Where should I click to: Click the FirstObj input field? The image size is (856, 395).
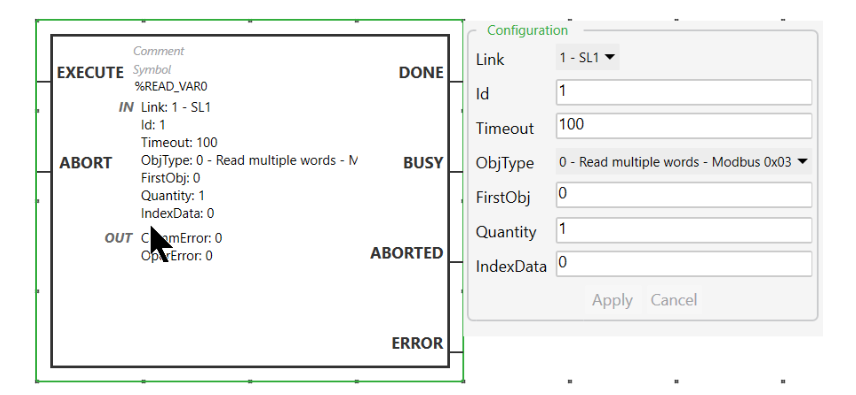pyautogui.click(x=683, y=195)
